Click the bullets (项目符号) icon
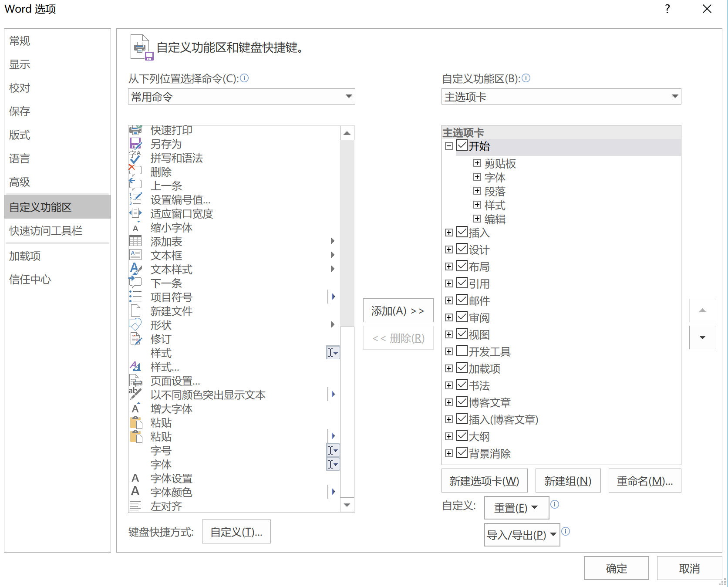The height and width of the screenshot is (587, 728). (135, 297)
